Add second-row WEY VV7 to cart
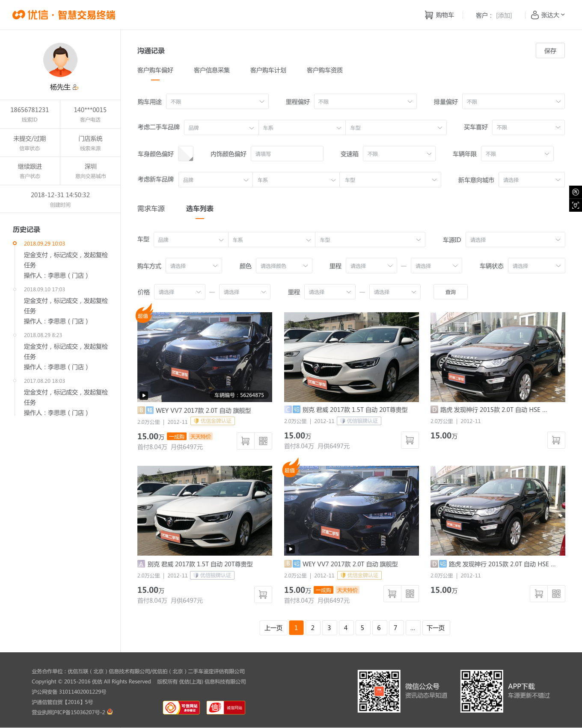582x728 pixels. [392, 594]
